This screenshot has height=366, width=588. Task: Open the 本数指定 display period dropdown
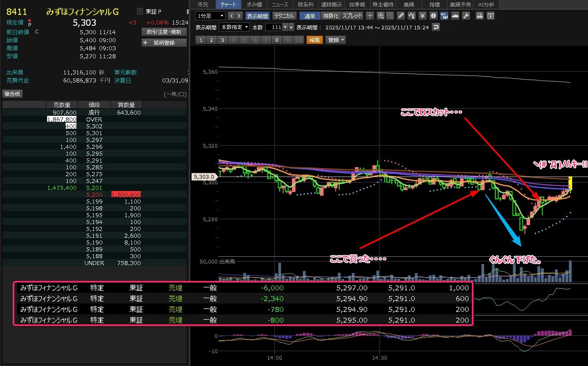tap(235, 27)
